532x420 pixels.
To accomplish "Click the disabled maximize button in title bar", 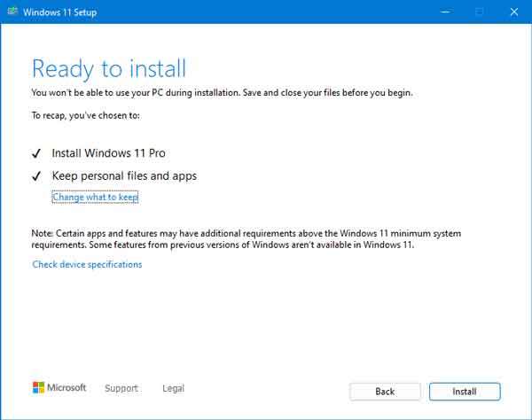I will tap(480, 12).
